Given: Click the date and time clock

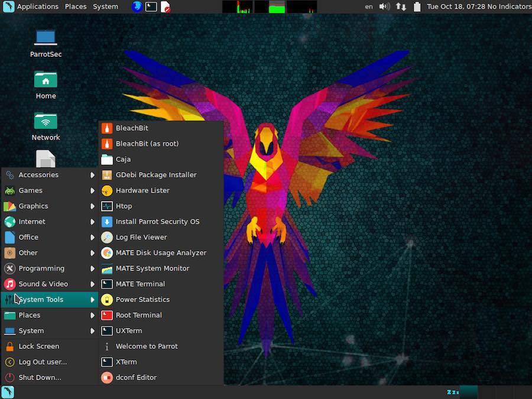Looking at the screenshot, I should (456, 7).
